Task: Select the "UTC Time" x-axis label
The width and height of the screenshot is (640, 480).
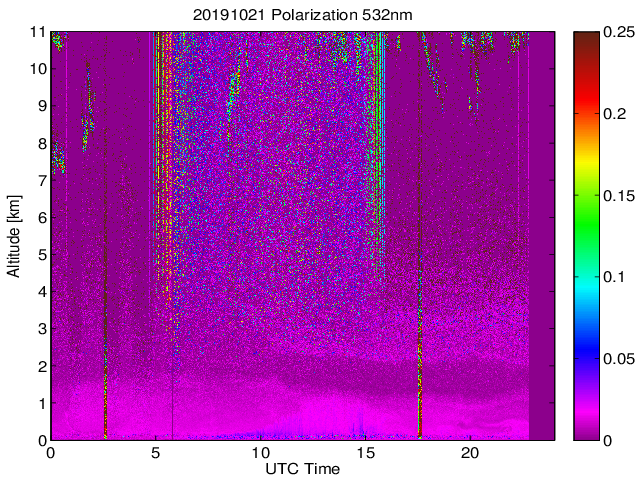Action: click(302, 469)
